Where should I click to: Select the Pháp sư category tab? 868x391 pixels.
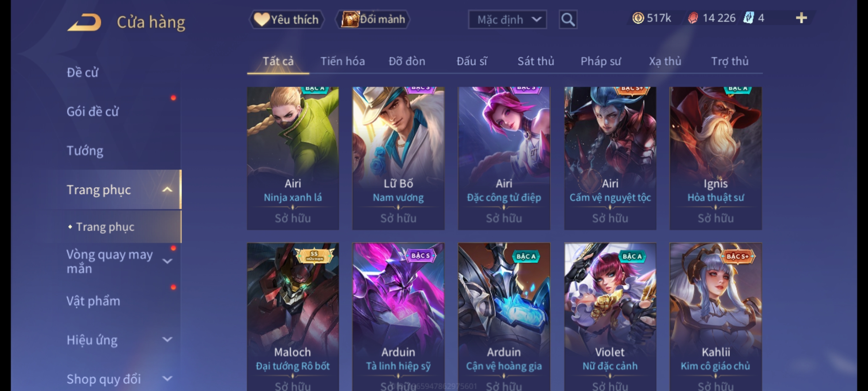click(600, 61)
